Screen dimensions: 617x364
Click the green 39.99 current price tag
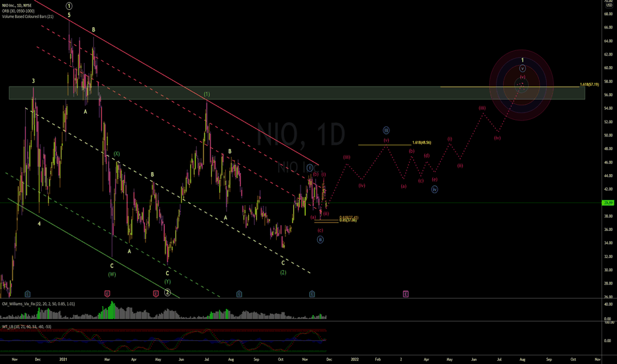[x=608, y=203]
